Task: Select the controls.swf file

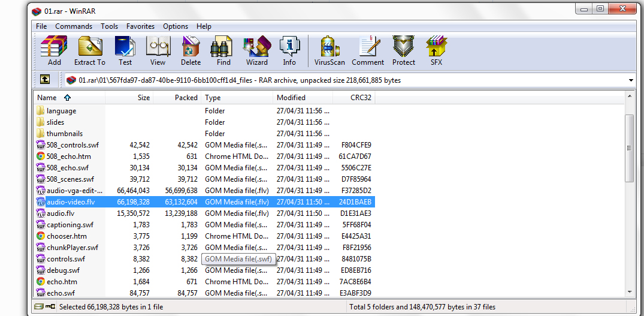Action: point(66,259)
